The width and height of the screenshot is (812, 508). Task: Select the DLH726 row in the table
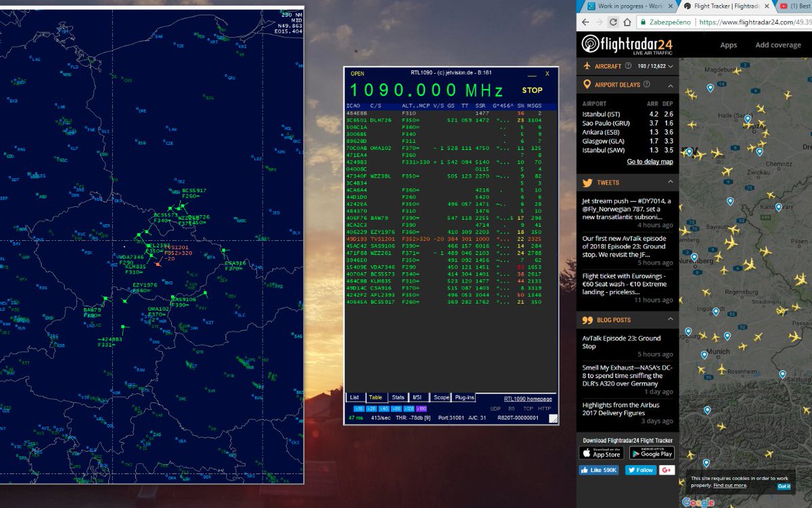tap(450, 120)
